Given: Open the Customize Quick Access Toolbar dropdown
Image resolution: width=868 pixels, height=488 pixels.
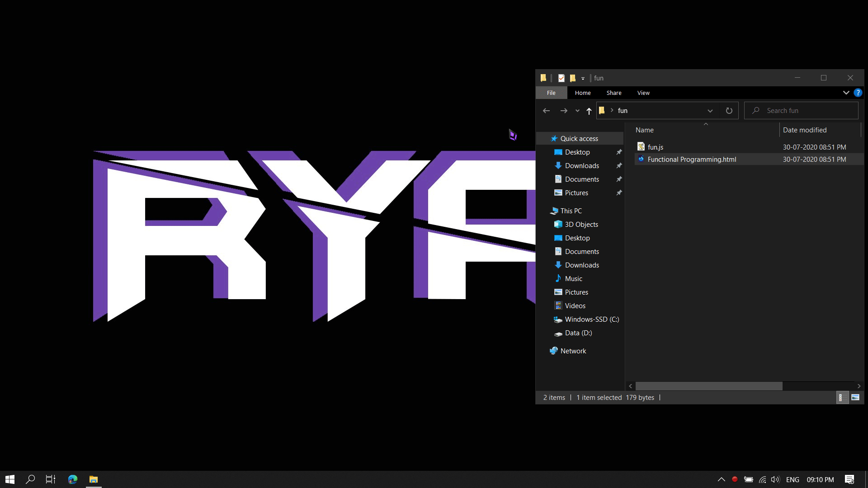Looking at the screenshot, I should point(583,79).
